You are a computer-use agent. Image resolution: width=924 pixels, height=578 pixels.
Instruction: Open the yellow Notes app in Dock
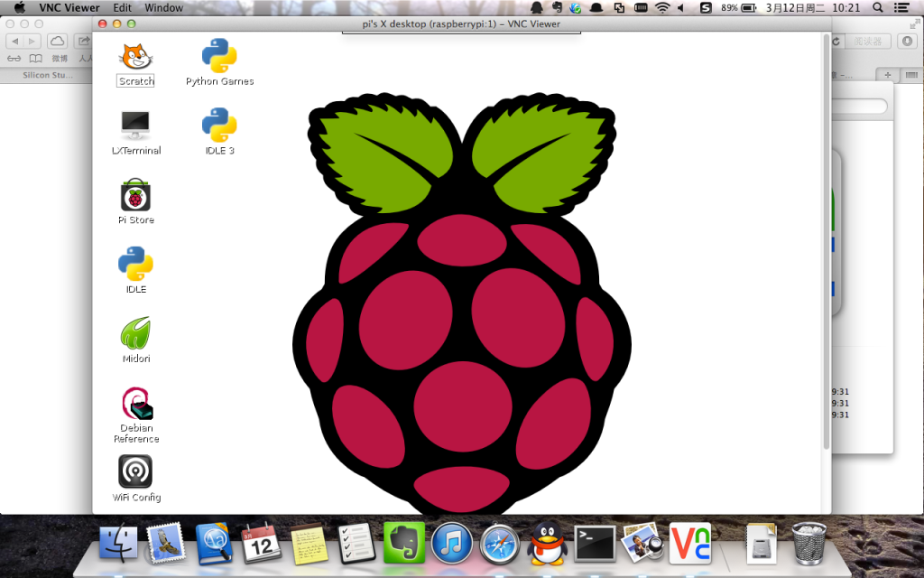(309, 544)
